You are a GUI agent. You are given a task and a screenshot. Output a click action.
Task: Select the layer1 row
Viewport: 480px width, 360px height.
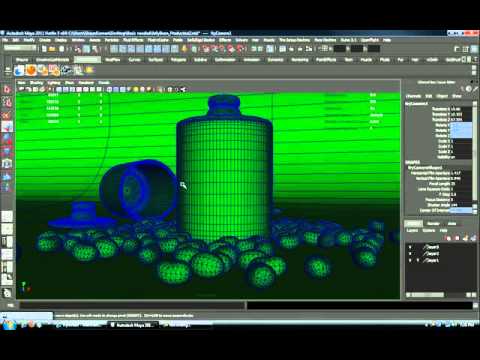click(440, 260)
